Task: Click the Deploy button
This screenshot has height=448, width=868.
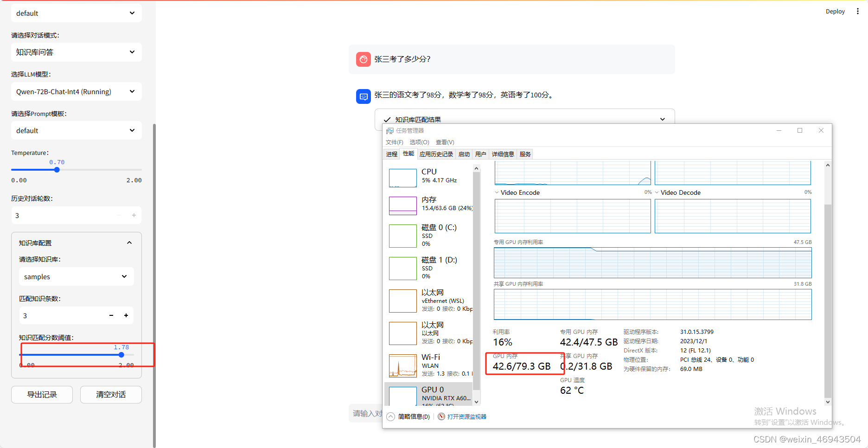Action: pos(835,12)
